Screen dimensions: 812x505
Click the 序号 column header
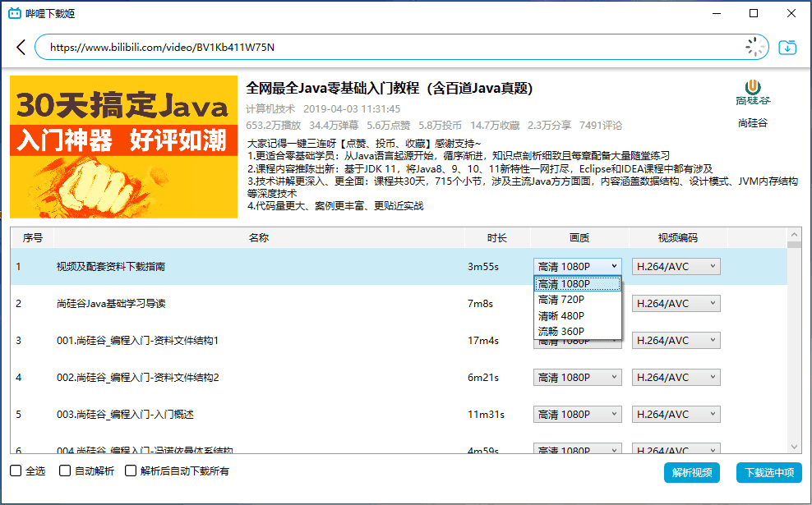32,238
